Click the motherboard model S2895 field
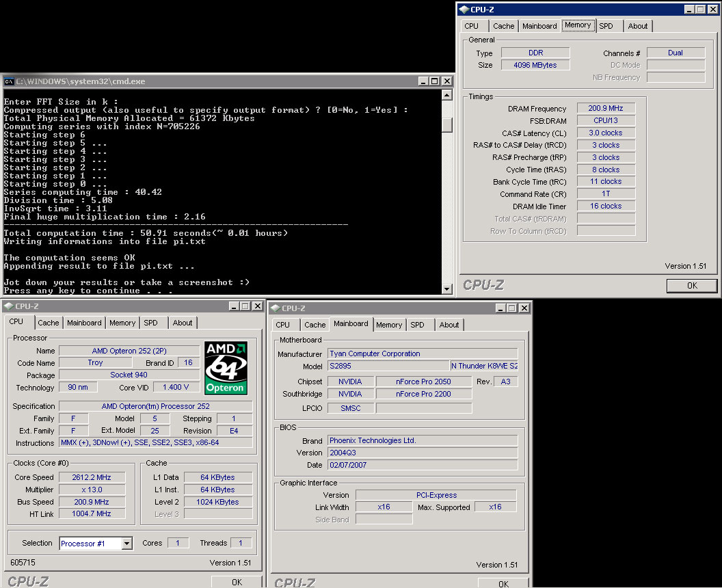The height and width of the screenshot is (588, 722). click(388, 366)
